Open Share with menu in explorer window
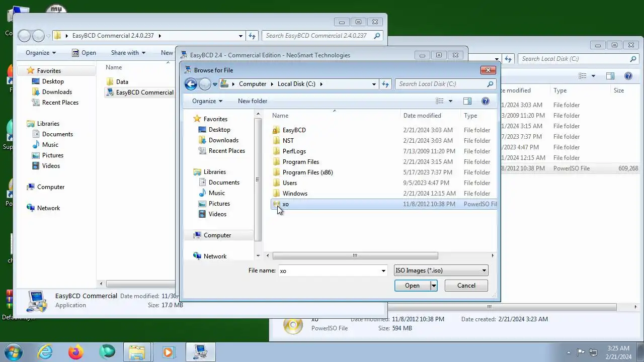 point(128,53)
